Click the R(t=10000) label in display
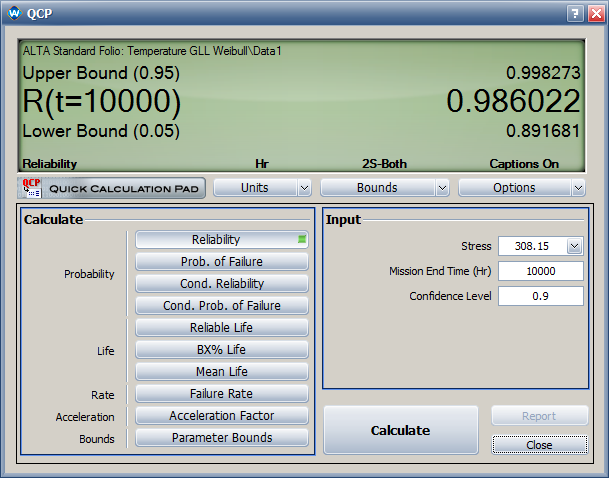 102,101
